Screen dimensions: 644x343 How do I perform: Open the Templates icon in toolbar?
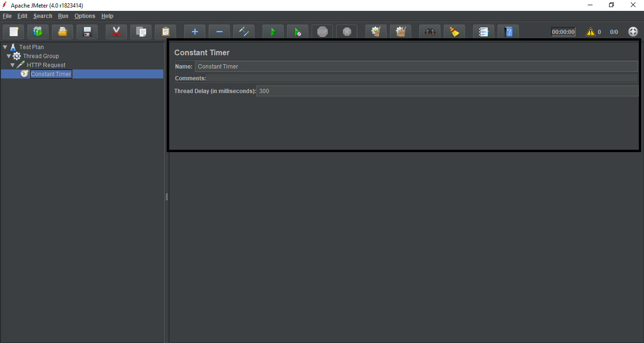[x=38, y=32]
